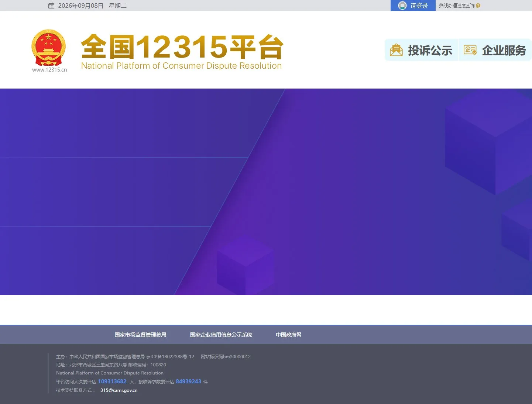This screenshot has width=532, height=404.
Task: Open the 请登录 login button
Action: point(413,6)
